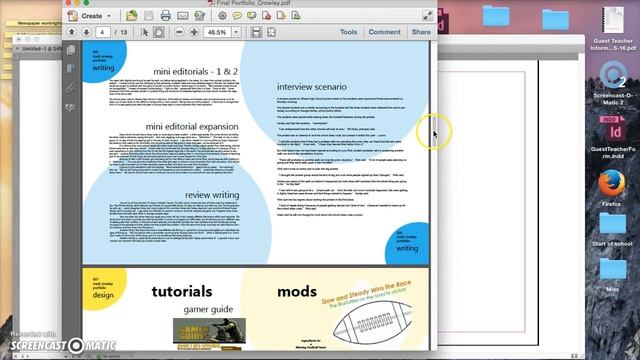Go to next page arrow
This screenshot has width=640, height=360.
pyautogui.click(x=86, y=32)
